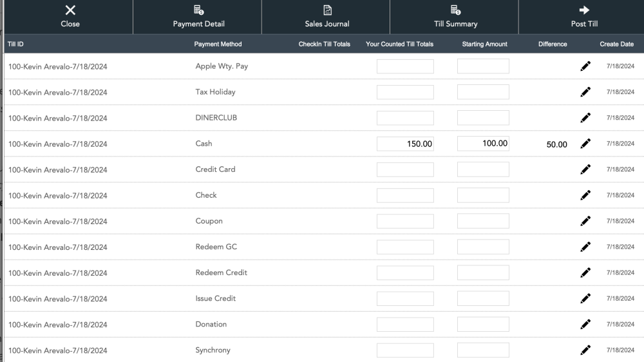Click the Payment Method column header
Viewport: 644px width, 362px height.
click(218, 44)
